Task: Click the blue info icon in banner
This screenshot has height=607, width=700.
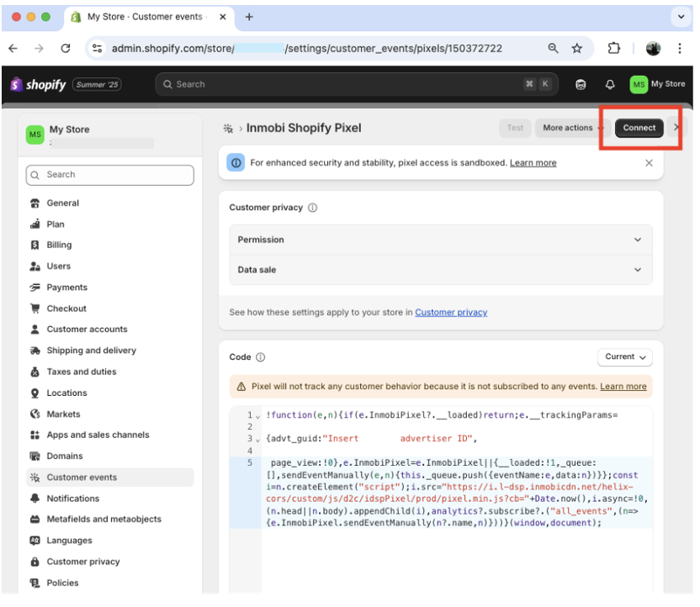Action: [x=236, y=163]
